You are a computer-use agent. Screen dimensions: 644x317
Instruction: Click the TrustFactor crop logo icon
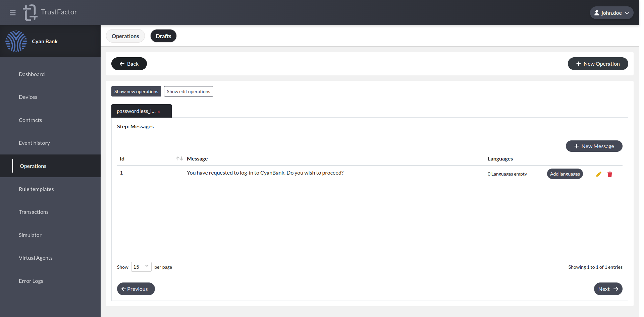point(30,12)
